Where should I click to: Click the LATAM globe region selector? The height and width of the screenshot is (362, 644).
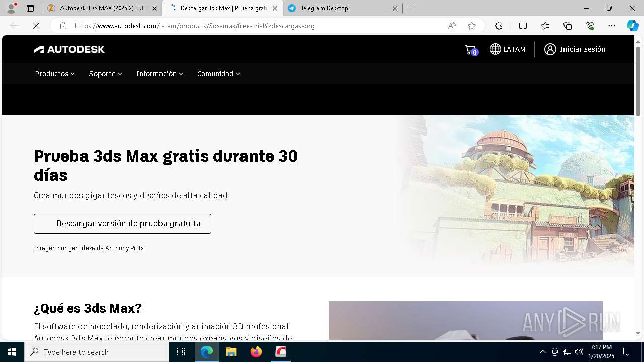(x=507, y=49)
